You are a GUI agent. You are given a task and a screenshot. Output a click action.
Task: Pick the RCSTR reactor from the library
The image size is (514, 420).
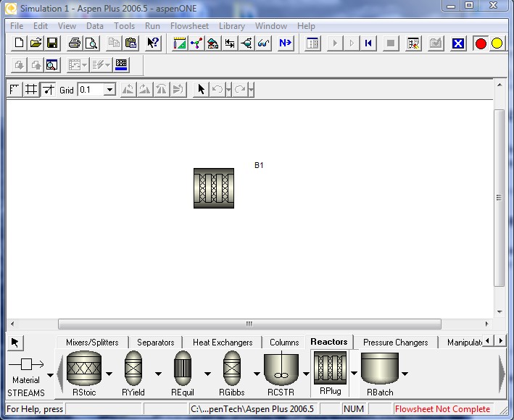point(281,369)
